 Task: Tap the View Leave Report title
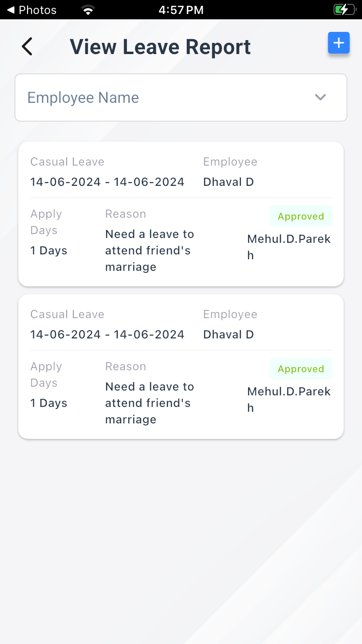160,47
